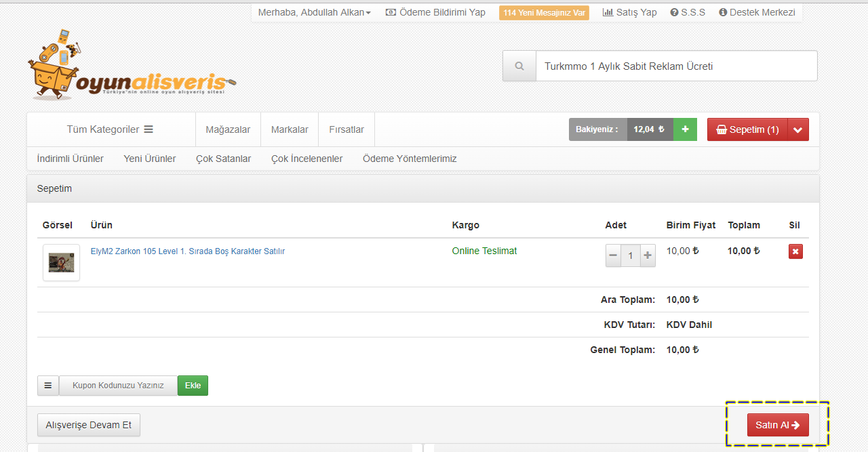Go to Satış Yap
Screen dimensions: 868x452
tap(629, 12)
